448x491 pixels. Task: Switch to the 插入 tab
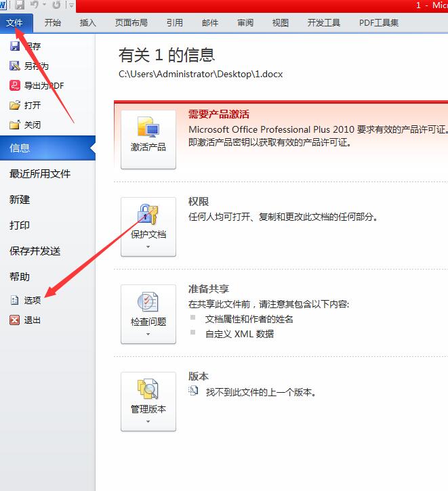pyautogui.click(x=87, y=23)
